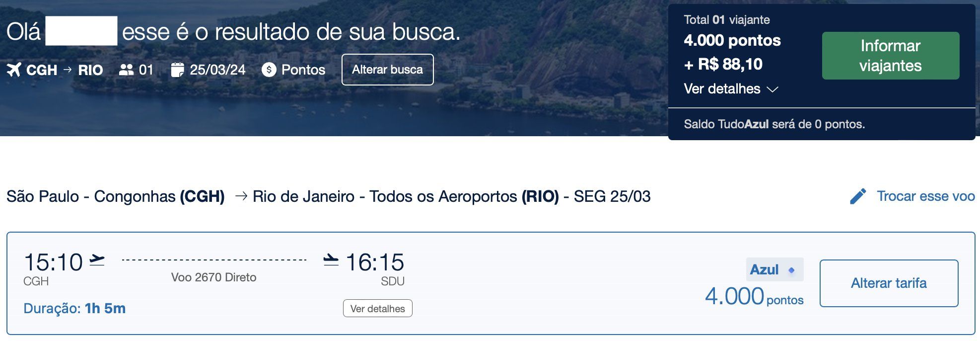Open Ver detalhes of flight 2670

[x=378, y=308]
